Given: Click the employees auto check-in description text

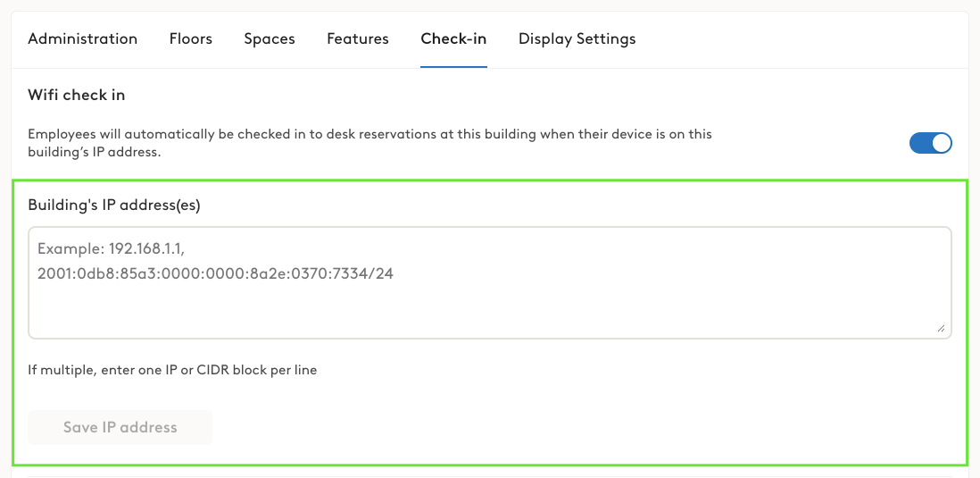Looking at the screenshot, I should (370, 143).
